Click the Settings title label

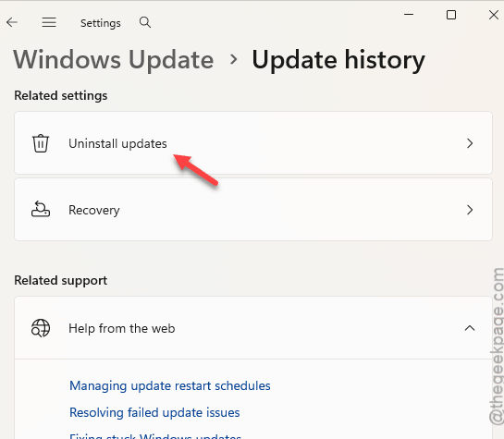(101, 23)
